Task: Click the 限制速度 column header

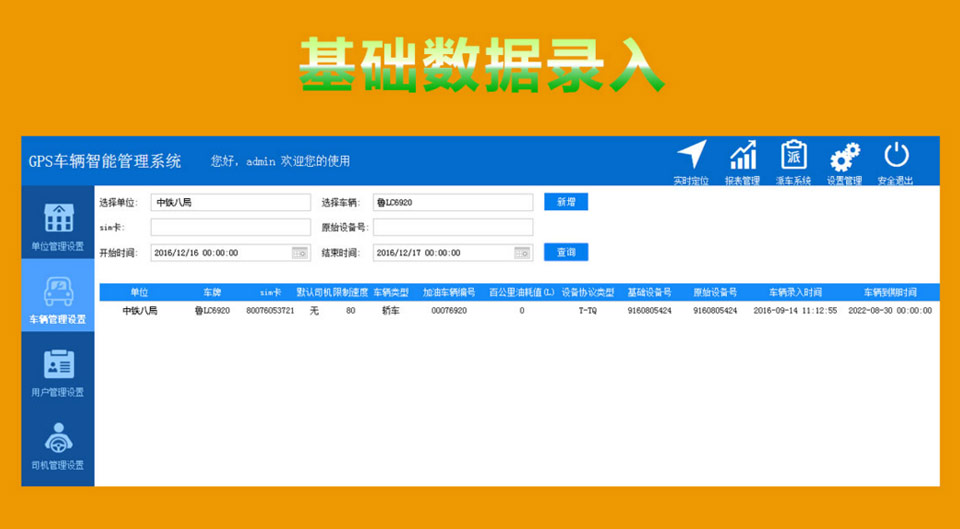Action: tap(351, 293)
